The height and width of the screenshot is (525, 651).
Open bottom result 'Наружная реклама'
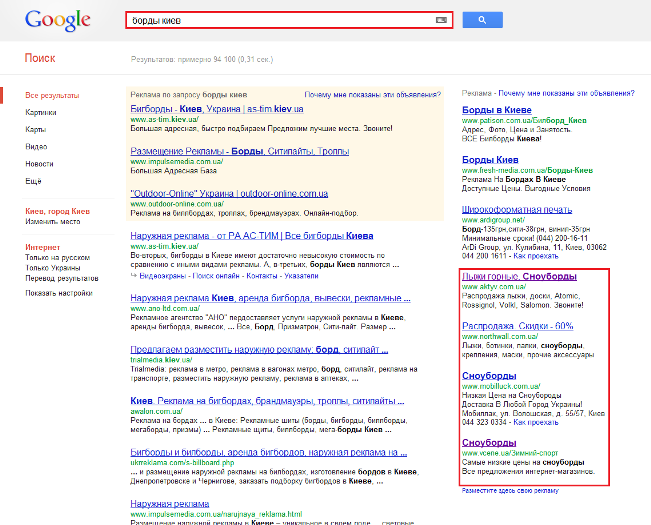click(169, 504)
